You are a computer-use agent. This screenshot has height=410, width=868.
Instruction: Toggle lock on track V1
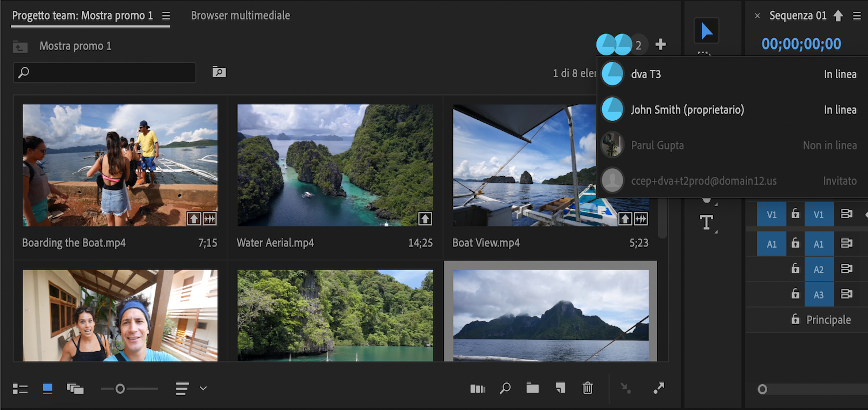pyautogui.click(x=795, y=214)
